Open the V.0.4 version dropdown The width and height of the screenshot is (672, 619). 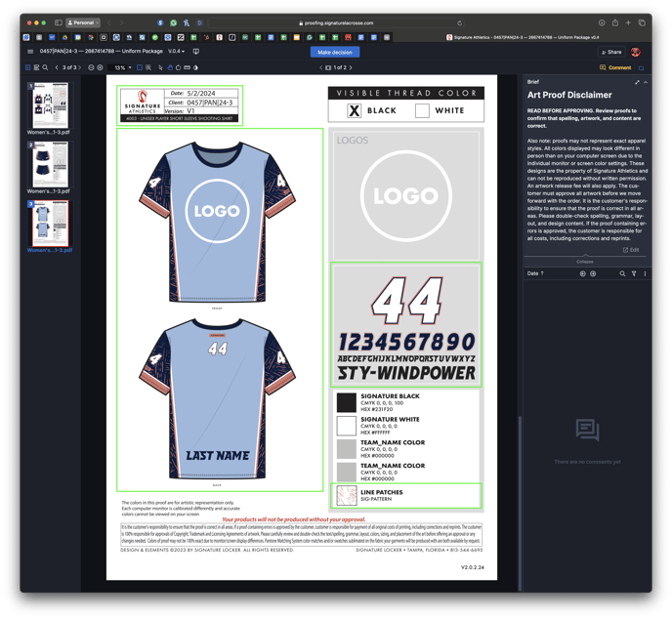(176, 52)
